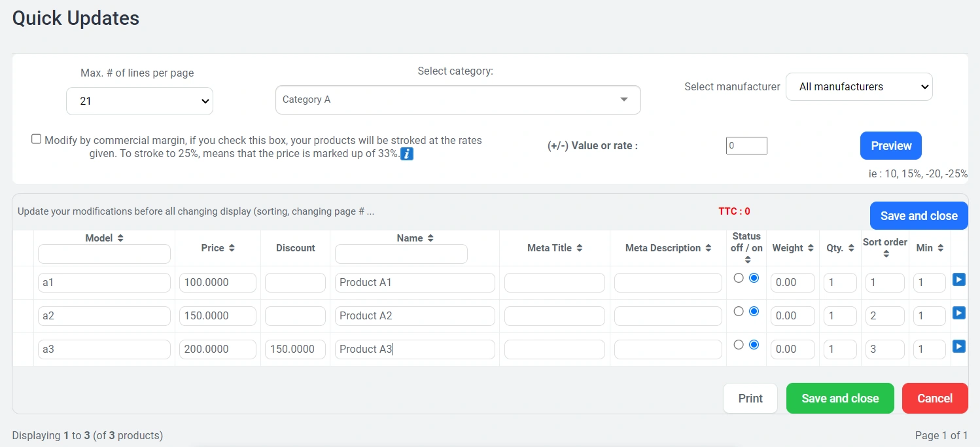
Task: Click the blue Preview button
Action: pyautogui.click(x=890, y=146)
